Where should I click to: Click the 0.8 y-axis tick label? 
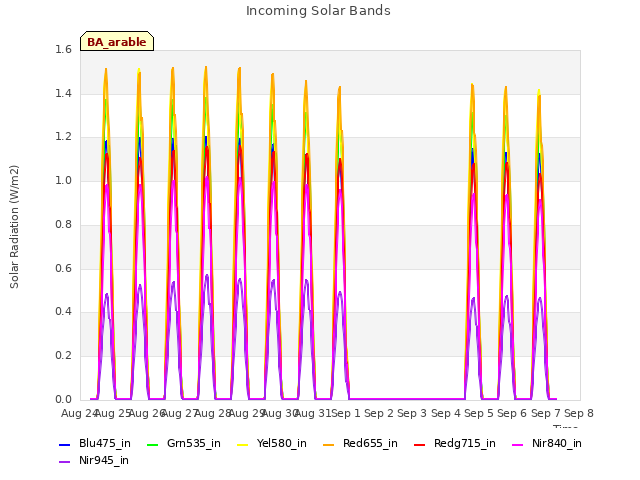tap(63, 224)
